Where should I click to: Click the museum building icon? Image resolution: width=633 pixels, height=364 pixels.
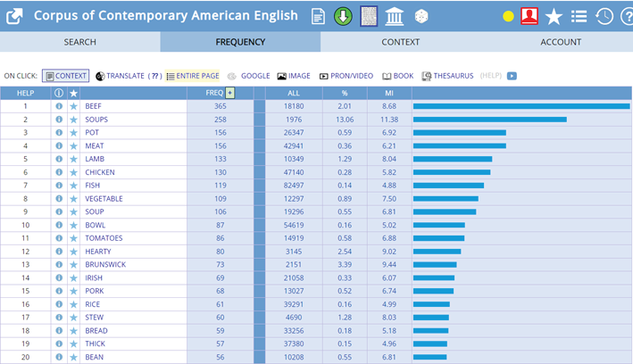pyautogui.click(x=394, y=16)
